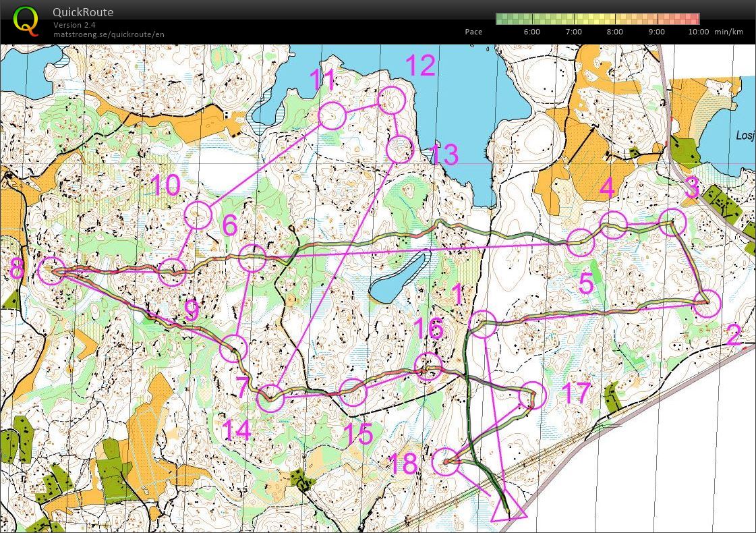The image size is (756, 533).
Task: Select control circle 18 on the map
Action: pyautogui.click(x=446, y=461)
